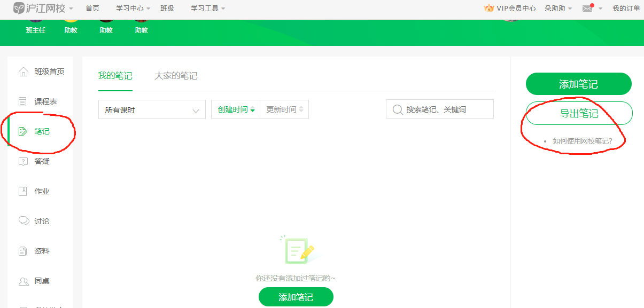This screenshot has width=644, height=308.
Task: Expand the 学习中心 top menu
Action: [x=133, y=9]
